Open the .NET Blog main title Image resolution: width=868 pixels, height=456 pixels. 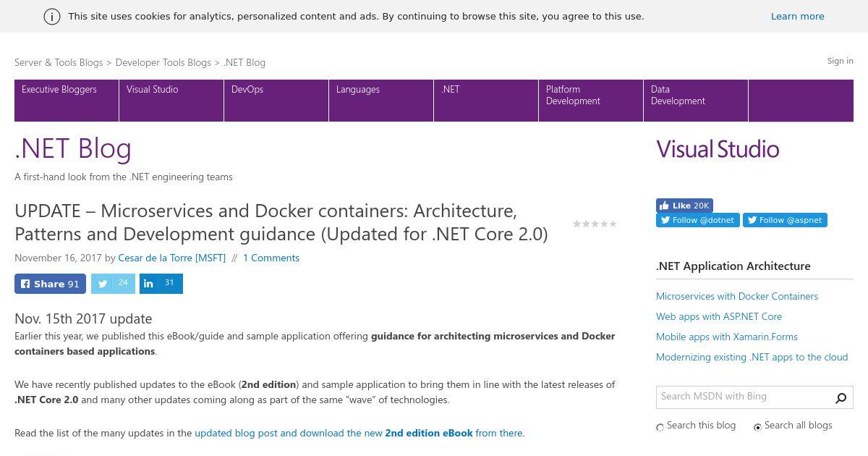click(73, 148)
